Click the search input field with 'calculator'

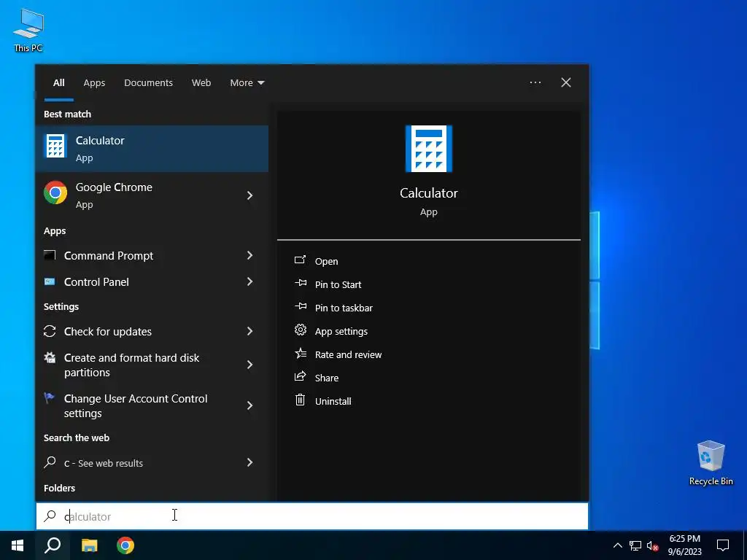click(x=312, y=516)
